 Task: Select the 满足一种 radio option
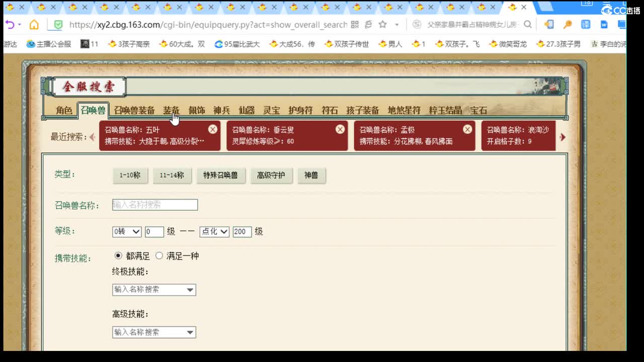[x=159, y=255]
